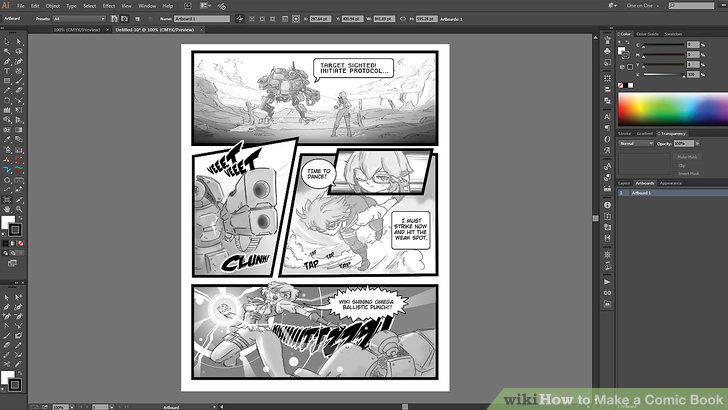This screenshot has width=728, height=410.
Task: Click the white swatch above the color spectrum
Action: [630, 85]
